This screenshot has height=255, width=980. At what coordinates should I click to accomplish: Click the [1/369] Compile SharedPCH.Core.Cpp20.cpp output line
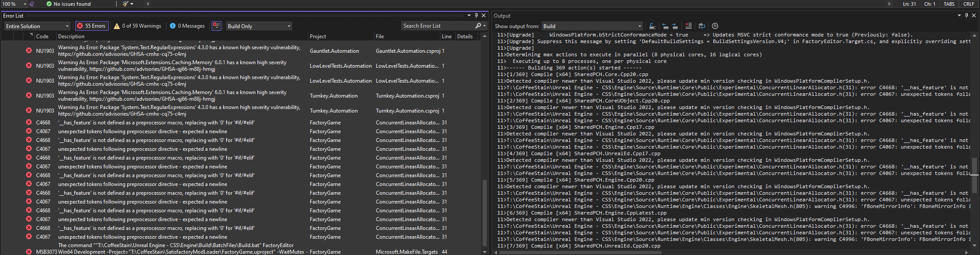click(x=573, y=74)
